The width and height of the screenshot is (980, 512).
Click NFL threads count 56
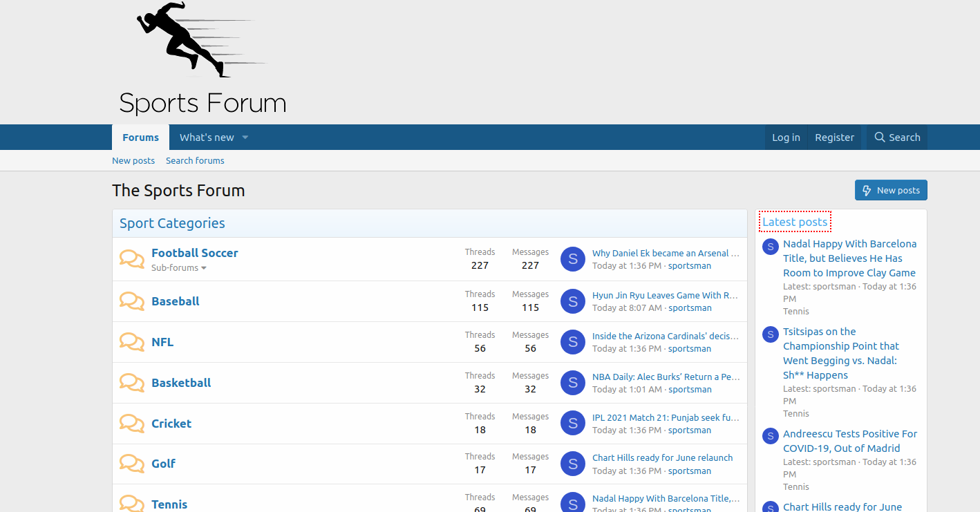click(x=480, y=348)
